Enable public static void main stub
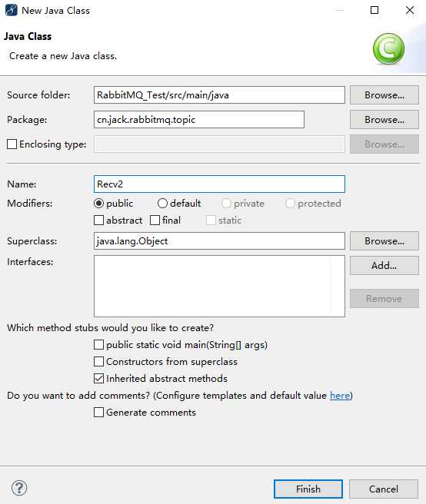Image resolution: width=426 pixels, height=504 pixels. point(98,344)
